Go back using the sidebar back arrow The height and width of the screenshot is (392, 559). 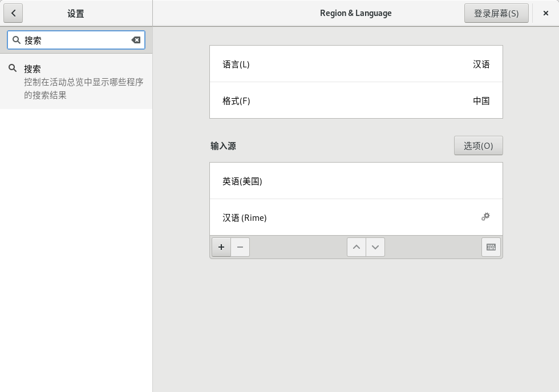coord(13,13)
